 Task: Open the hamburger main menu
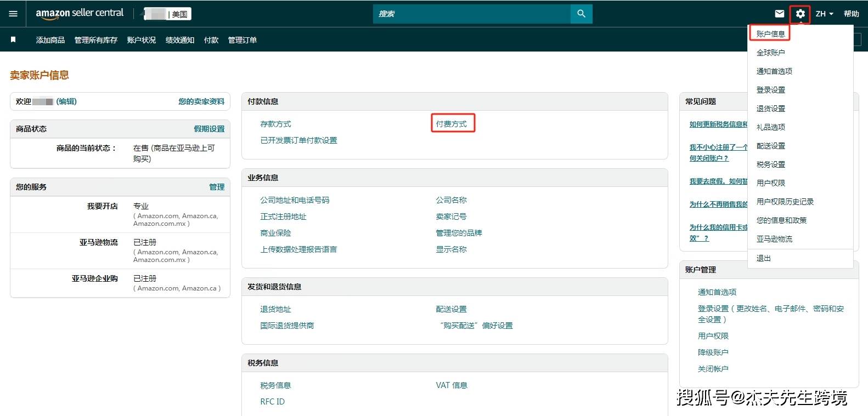[13, 14]
